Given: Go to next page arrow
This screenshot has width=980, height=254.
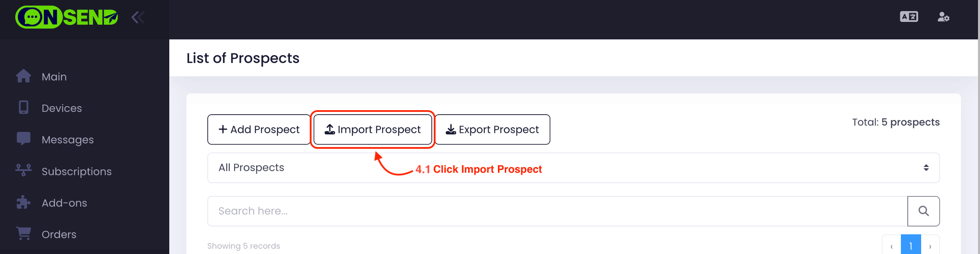Looking at the screenshot, I should coord(930,246).
